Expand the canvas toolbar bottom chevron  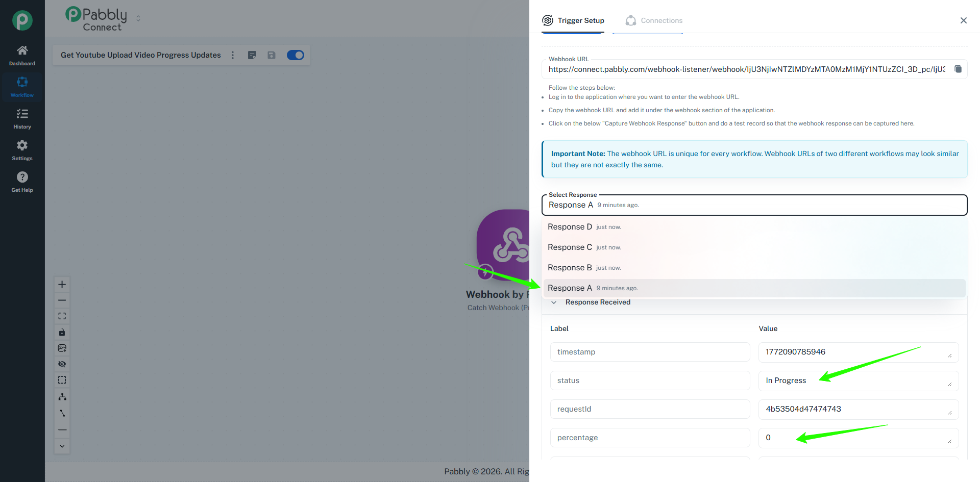click(62, 446)
